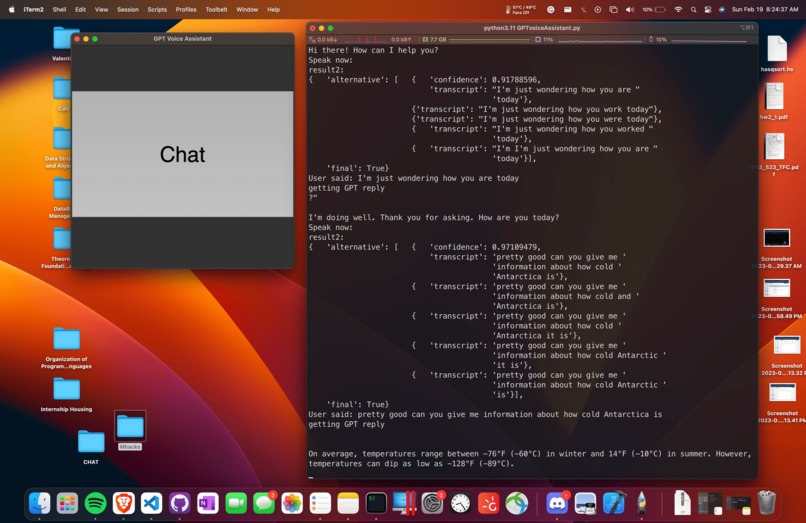The image size is (806, 523).
Task: Select the Organization of Programming Languages folder
Action: pyautogui.click(x=66, y=348)
